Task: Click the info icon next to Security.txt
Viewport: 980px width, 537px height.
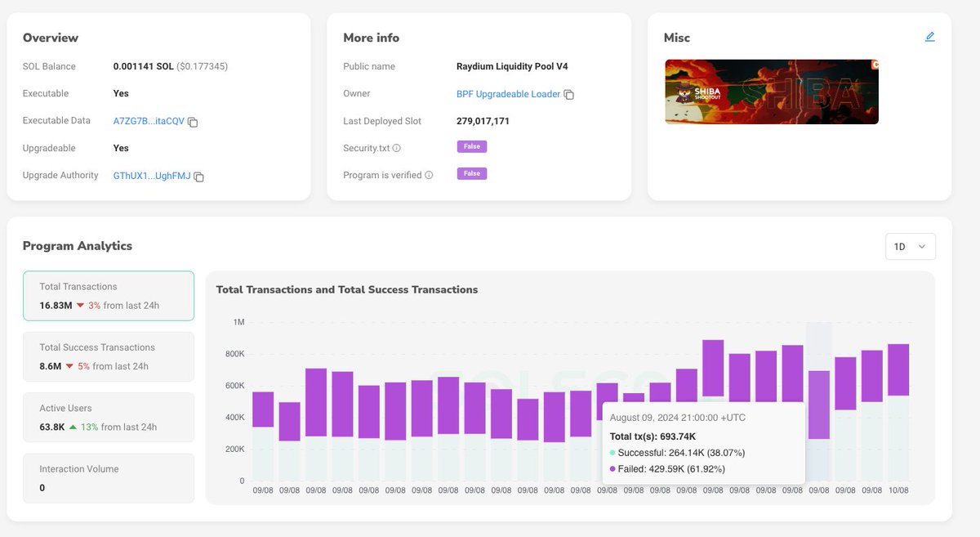Action: [x=397, y=146]
